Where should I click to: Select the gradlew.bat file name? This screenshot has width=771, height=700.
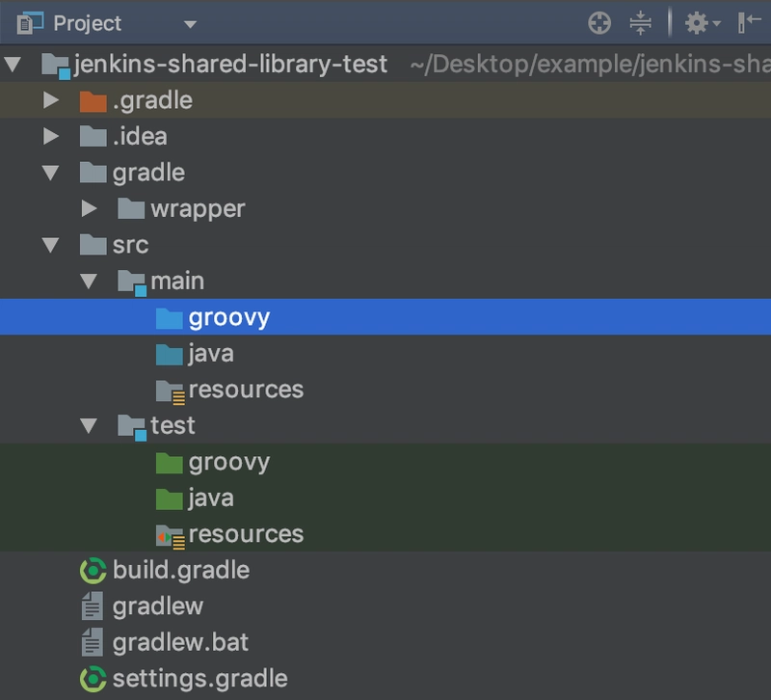180,643
